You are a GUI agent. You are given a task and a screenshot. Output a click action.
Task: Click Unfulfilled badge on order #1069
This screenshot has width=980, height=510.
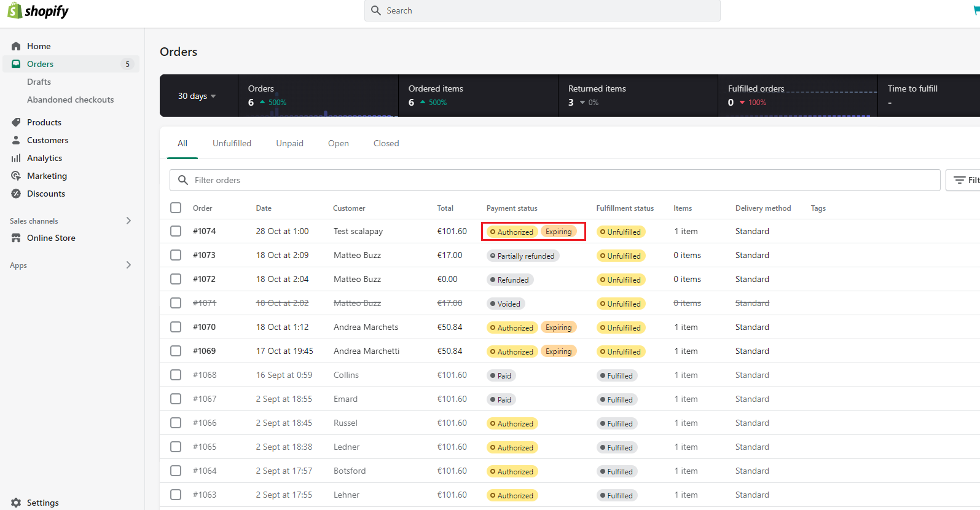pos(621,351)
